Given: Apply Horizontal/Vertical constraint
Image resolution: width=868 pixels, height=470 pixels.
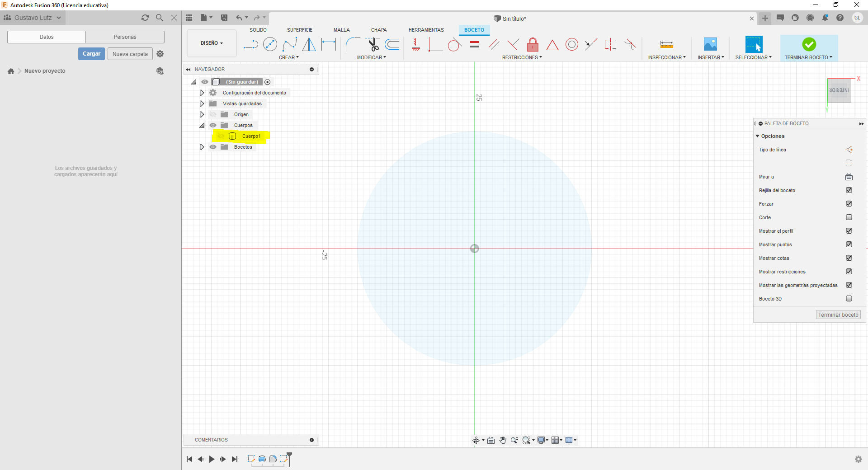Looking at the screenshot, I should click(x=416, y=44).
